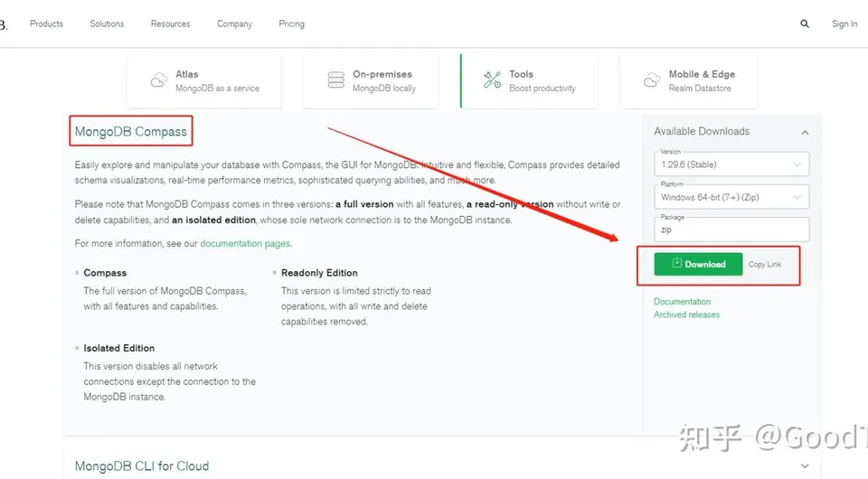
Task: Open the Products menu
Action: [x=46, y=23]
